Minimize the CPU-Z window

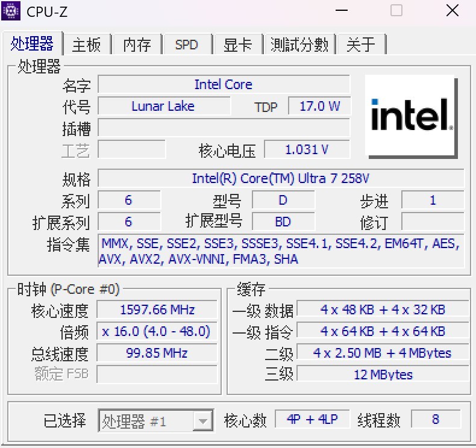(x=341, y=11)
